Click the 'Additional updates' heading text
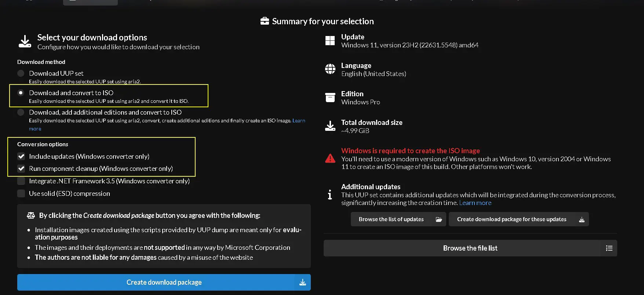The width and height of the screenshot is (644, 295). tap(371, 187)
